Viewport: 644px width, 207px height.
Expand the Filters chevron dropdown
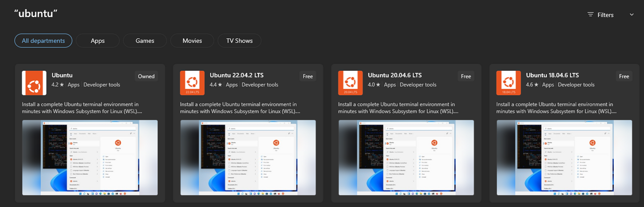click(631, 15)
